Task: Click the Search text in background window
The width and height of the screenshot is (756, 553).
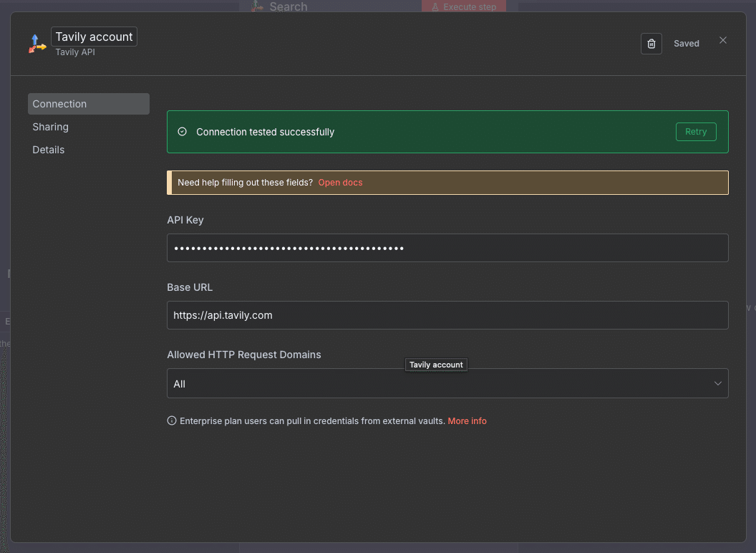Action: click(289, 6)
